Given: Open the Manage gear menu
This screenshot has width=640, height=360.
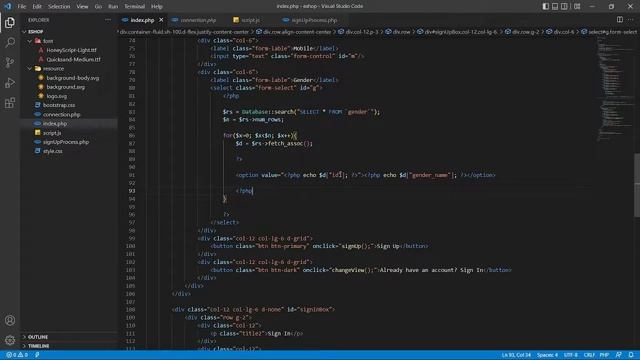Looking at the screenshot, I should [x=10, y=340].
